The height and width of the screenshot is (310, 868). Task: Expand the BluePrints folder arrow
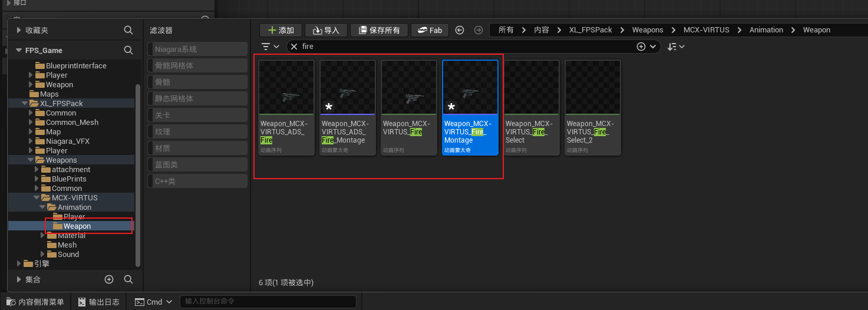click(37, 179)
